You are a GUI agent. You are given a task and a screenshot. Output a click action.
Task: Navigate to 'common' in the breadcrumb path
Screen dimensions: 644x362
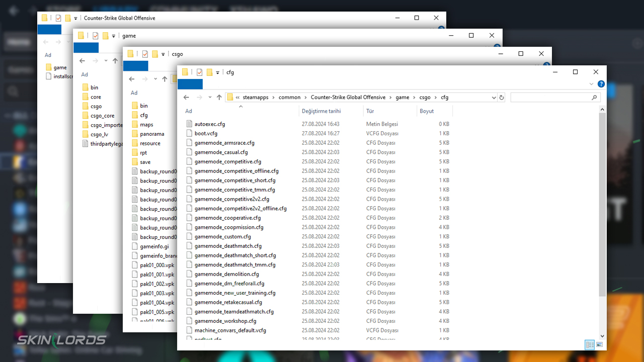point(289,98)
